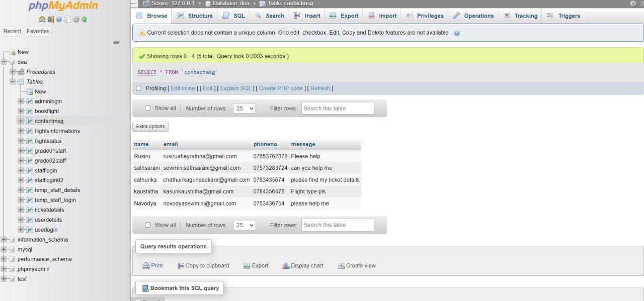
Task: Click the Create view icon
Action: coord(341,266)
